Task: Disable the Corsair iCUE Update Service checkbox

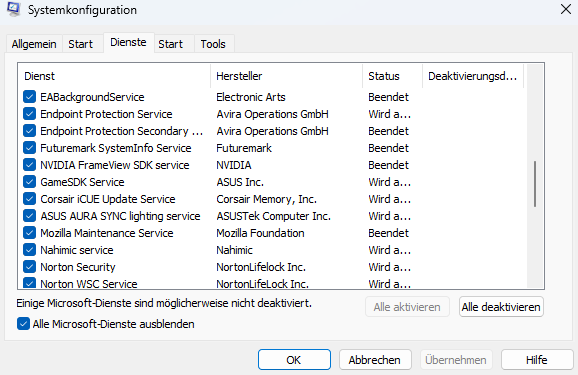Action: click(x=29, y=199)
